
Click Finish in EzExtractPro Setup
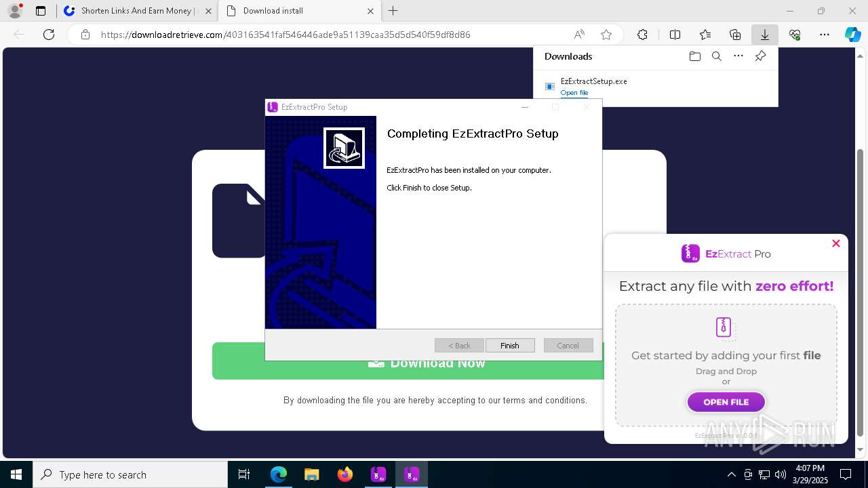click(510, 346)
